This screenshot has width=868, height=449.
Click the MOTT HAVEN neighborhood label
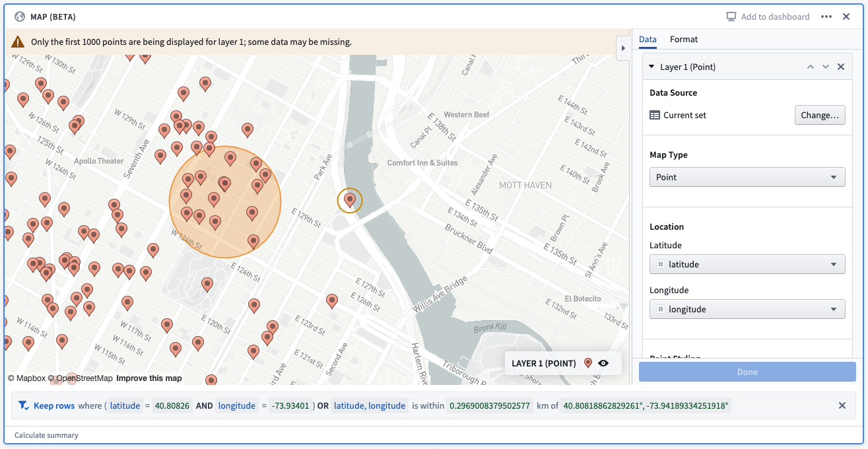click(525, 185)
